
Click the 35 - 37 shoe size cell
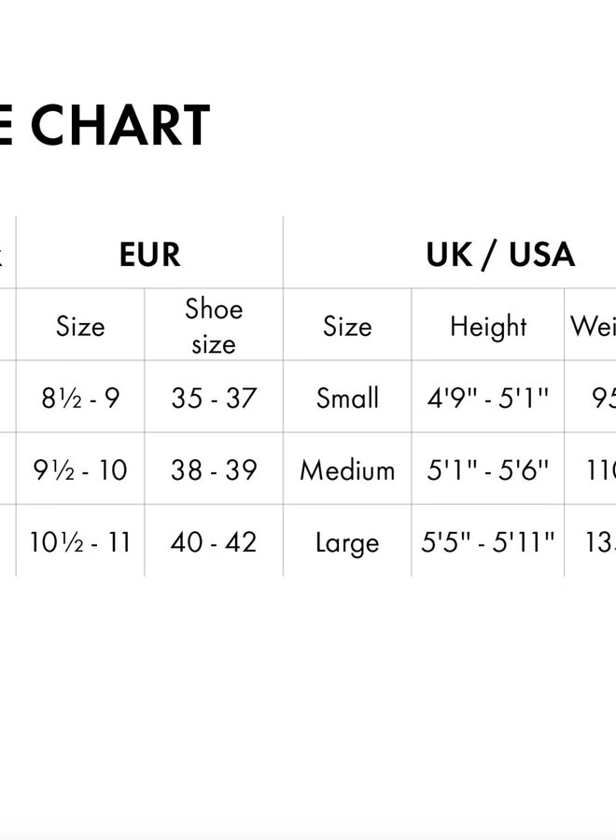click(x=214, y=399)
